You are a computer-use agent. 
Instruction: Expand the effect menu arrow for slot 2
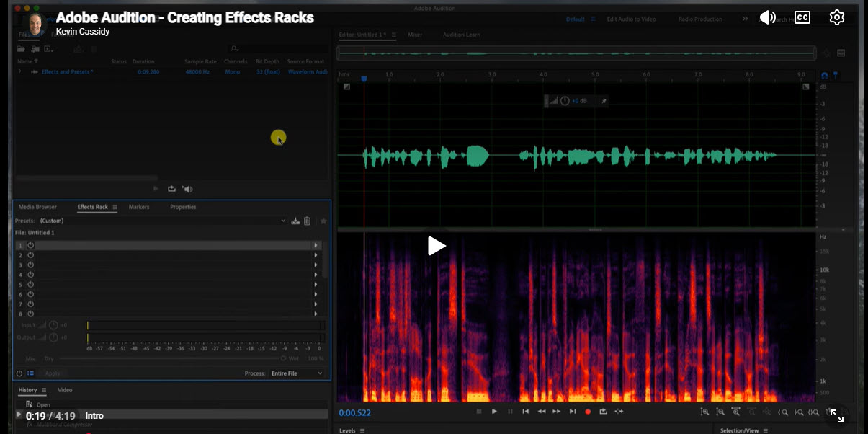click(x=316, y=255)
